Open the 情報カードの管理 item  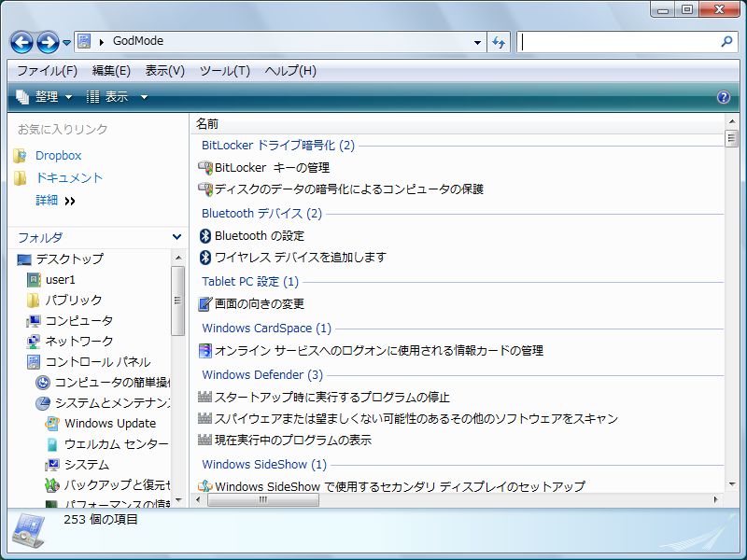[379, 351]
